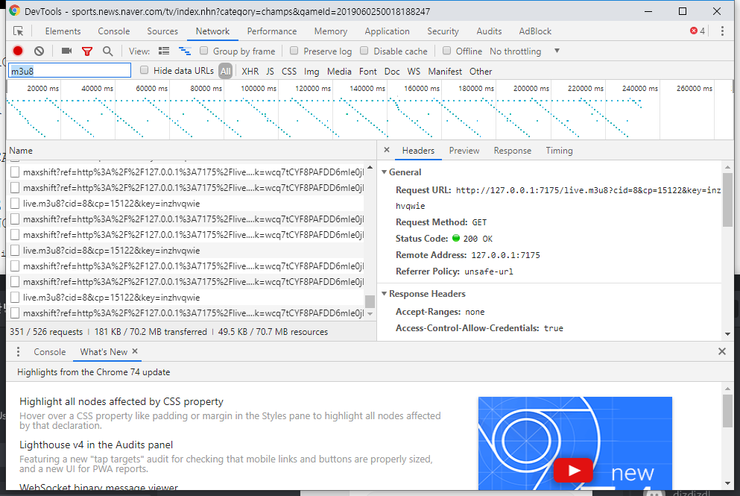Screen dimensions: 740x496
Task: Click the What's New panel scrollbar thumb
Action: tap(727, 410)
